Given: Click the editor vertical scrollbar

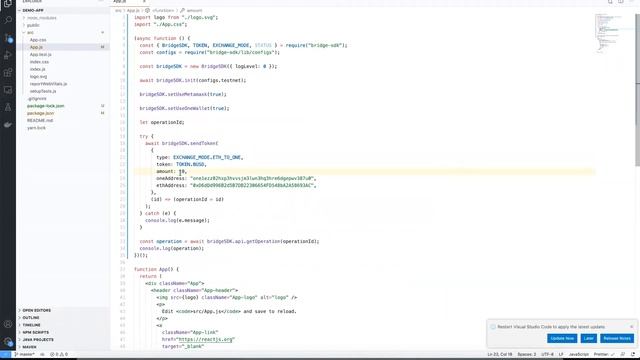Looking at the screenshot, I should [x=638, y=90].
